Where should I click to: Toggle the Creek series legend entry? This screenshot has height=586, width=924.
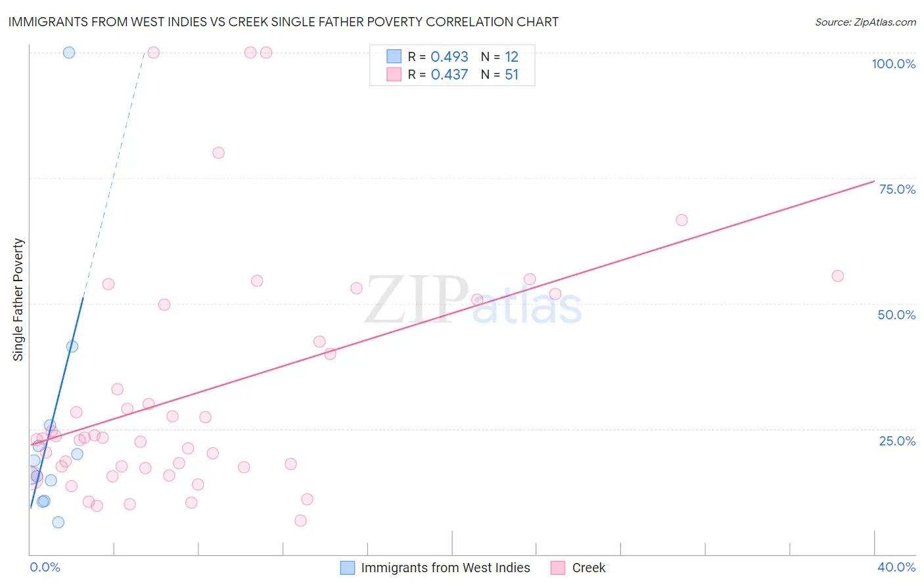click(578, 568)
